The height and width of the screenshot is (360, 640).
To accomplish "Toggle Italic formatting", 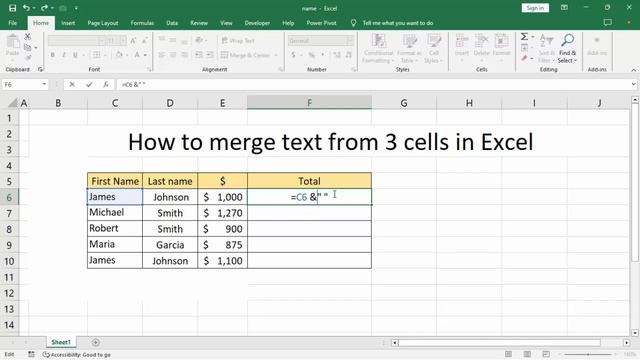I will 64,55.
